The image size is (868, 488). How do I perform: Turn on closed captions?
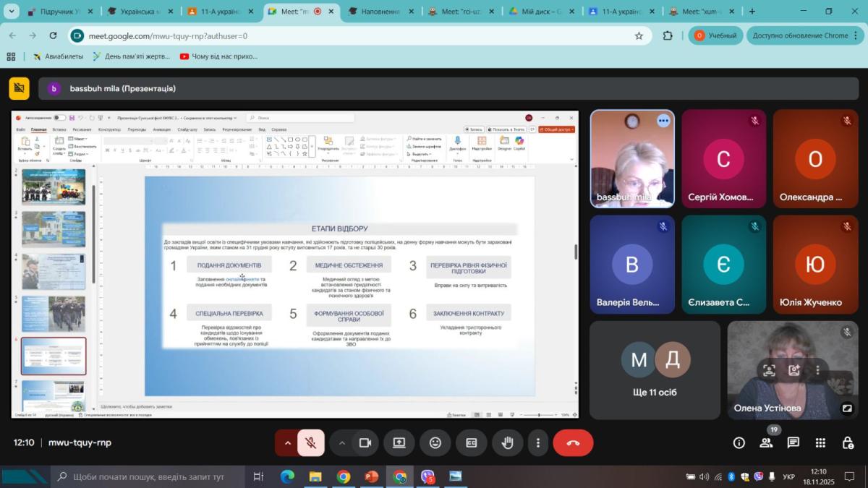[x=472, y=443]
